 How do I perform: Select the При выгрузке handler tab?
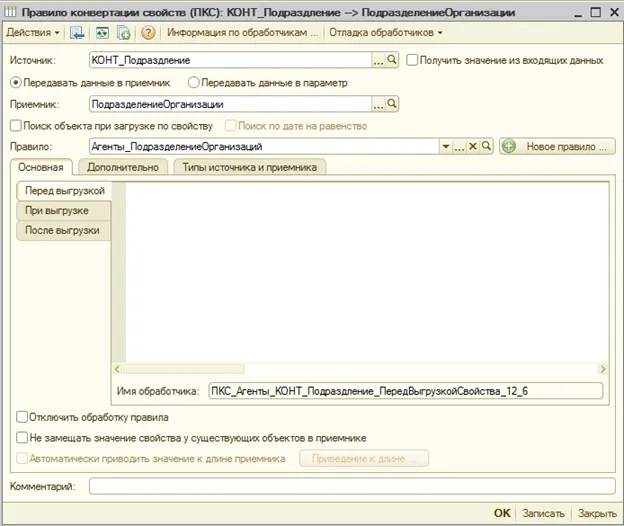64,210
